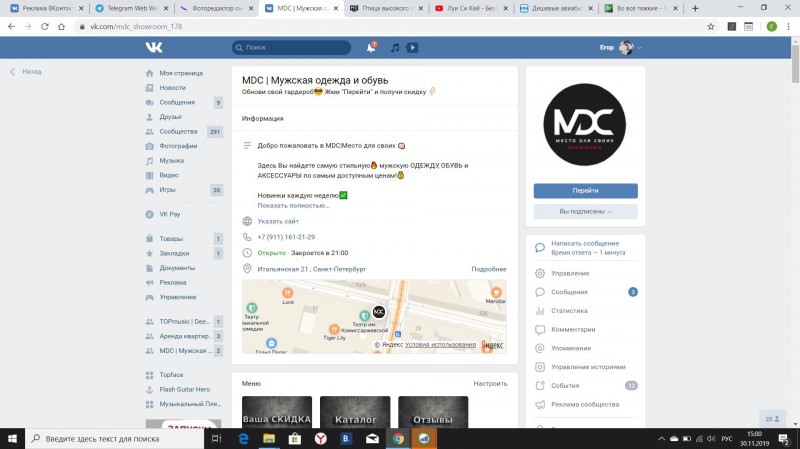Viewport: 800px width, 449px height.
Task: Click the Товары bag icon
Action: tap(149, 238)
